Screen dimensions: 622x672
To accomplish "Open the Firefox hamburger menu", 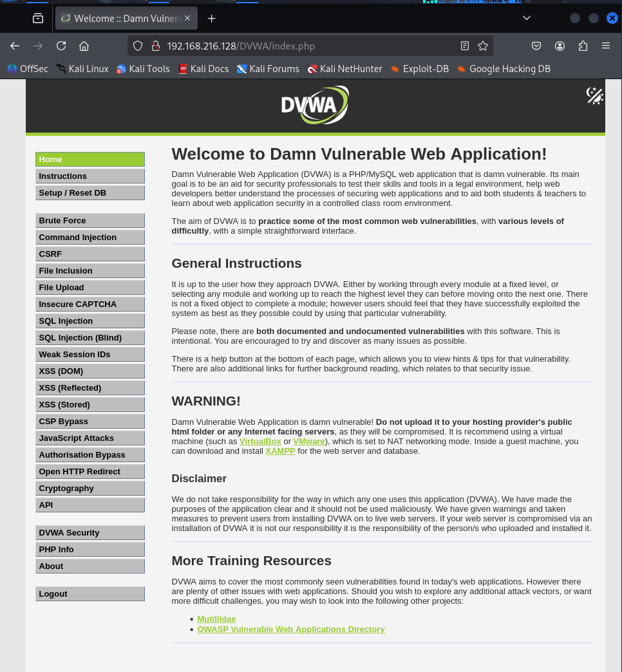I will 606,46.
